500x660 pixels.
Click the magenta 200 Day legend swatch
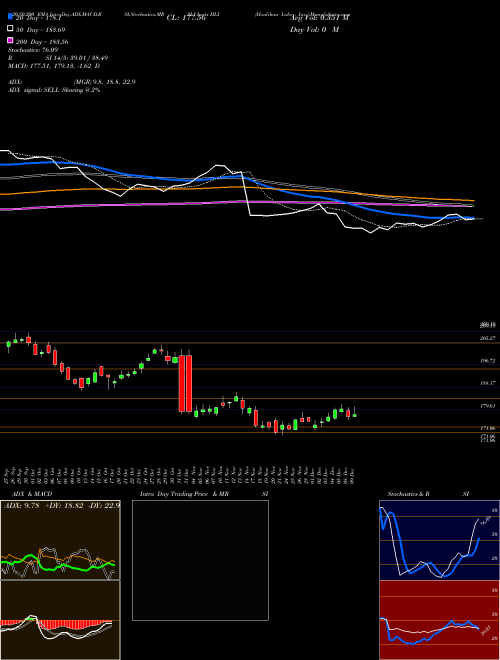pos(10,40)
